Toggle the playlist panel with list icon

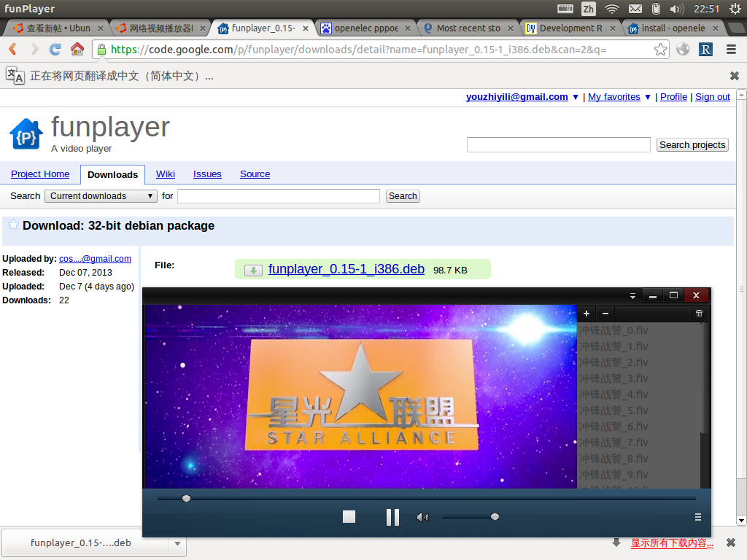(698, 517)
